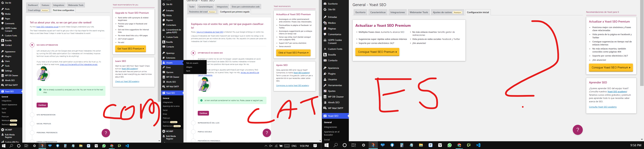This screenshot has width=644, height=149.
Task: Open Apariencia in the Spanish sidebar
Action: [x=334, y=68]
